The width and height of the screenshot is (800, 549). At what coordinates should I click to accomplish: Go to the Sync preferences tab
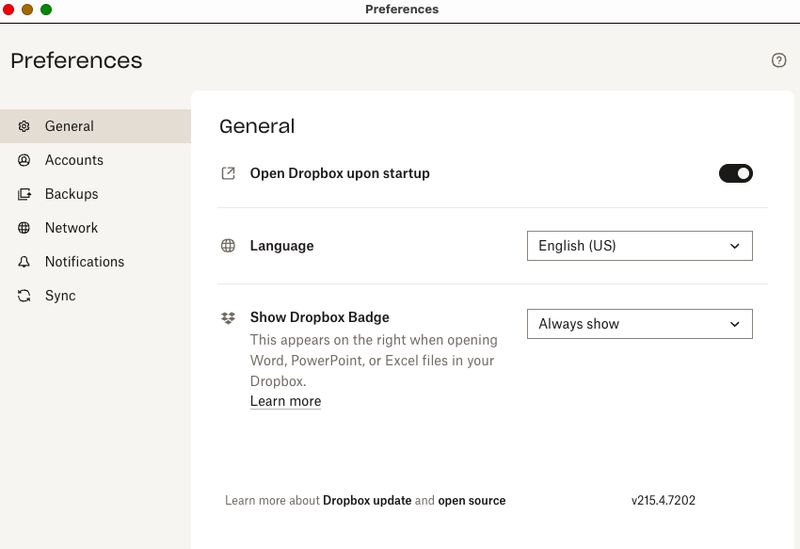(x=60, y=297)
